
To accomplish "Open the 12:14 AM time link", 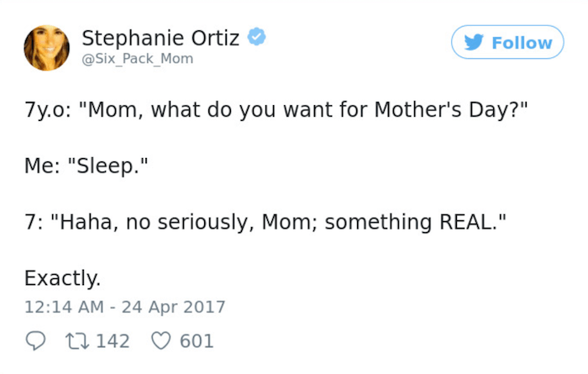I will pos(65,307).
